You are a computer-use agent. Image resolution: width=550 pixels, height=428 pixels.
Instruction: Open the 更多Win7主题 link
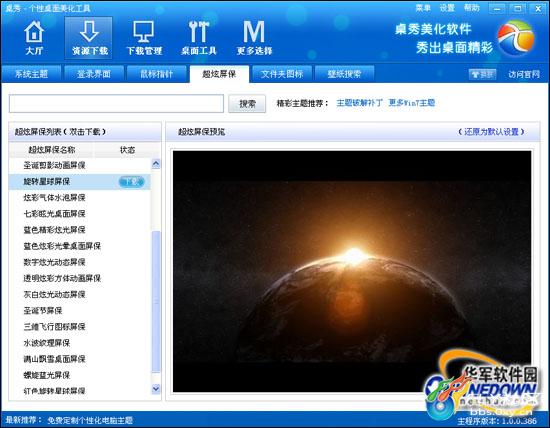coord(412,103)
